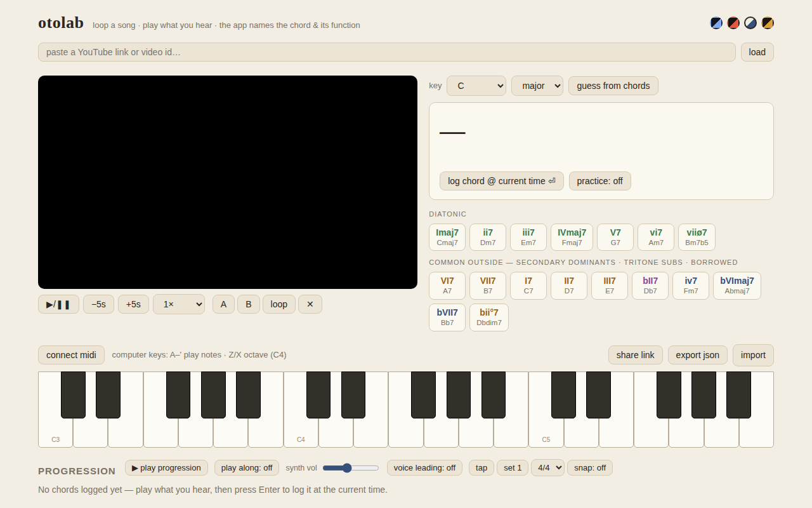Click the load button
The width and height of the screenshot is (812, 508).
click(x=757, y=52)
